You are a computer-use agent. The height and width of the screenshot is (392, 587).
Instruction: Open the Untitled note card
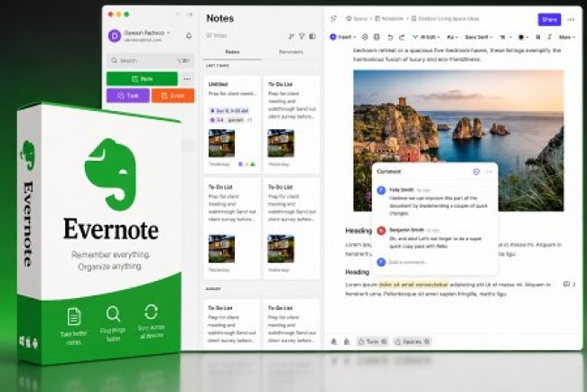232,125
